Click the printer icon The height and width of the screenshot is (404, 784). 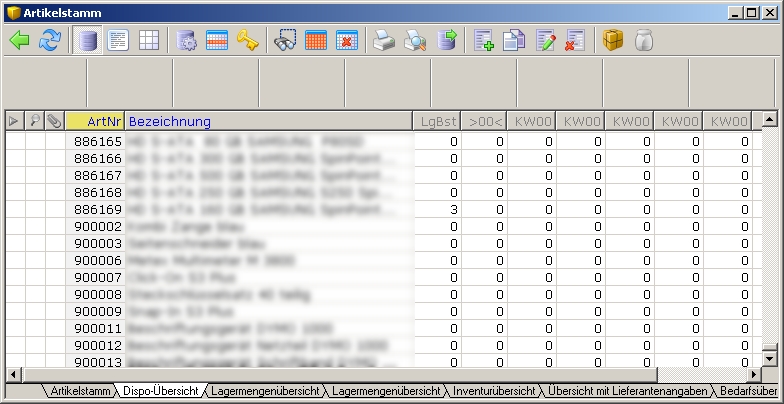384,40
